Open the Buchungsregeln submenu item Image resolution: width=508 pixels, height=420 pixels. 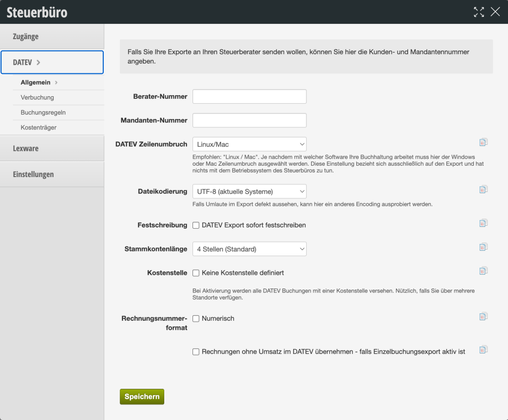pyautogui.click(x=59, y=113)
